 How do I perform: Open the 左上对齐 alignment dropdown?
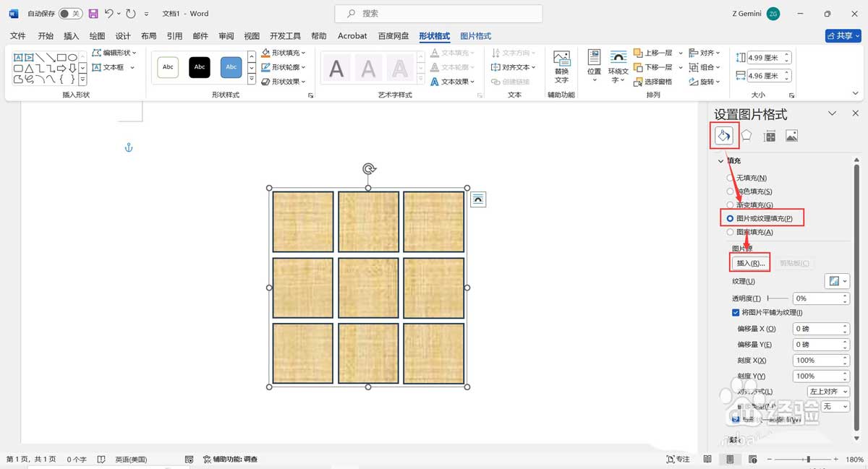pyautogui.click(x=827, y=391)
